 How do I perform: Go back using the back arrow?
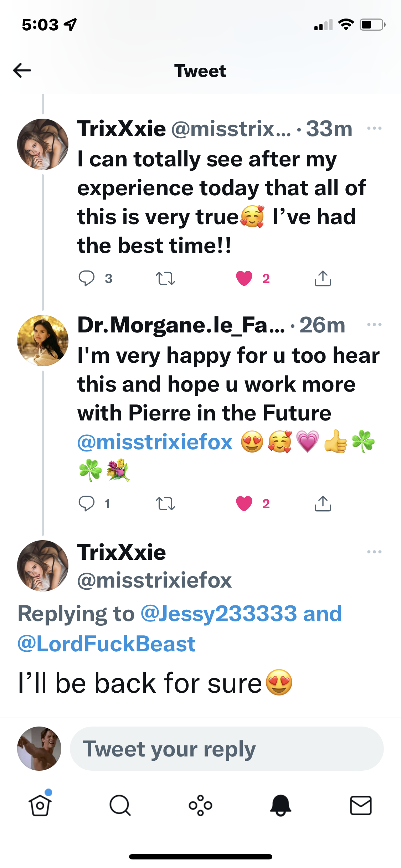[22, 71]
